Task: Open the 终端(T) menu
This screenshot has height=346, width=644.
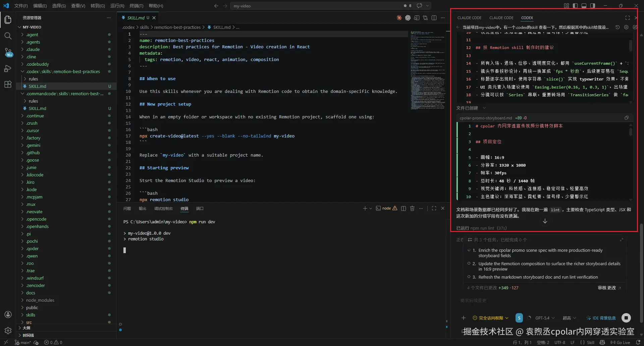Action: click(137, 6)
